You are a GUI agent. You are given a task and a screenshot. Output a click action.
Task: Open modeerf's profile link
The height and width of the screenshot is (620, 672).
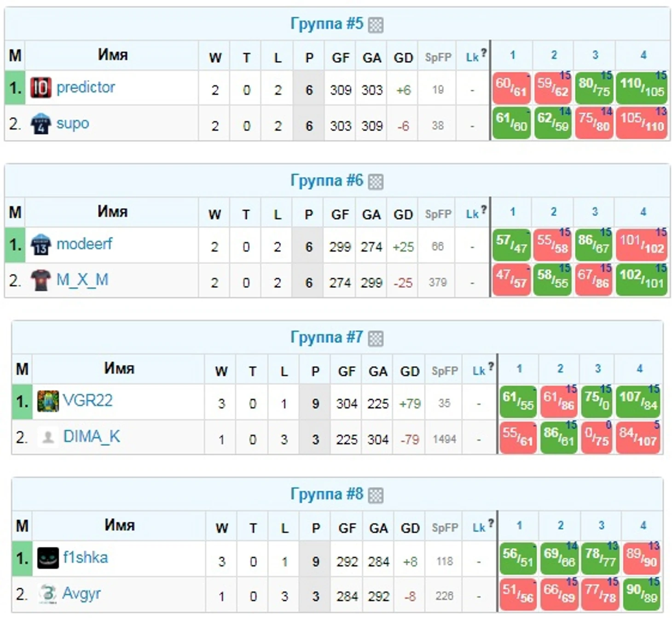point(84,244)
